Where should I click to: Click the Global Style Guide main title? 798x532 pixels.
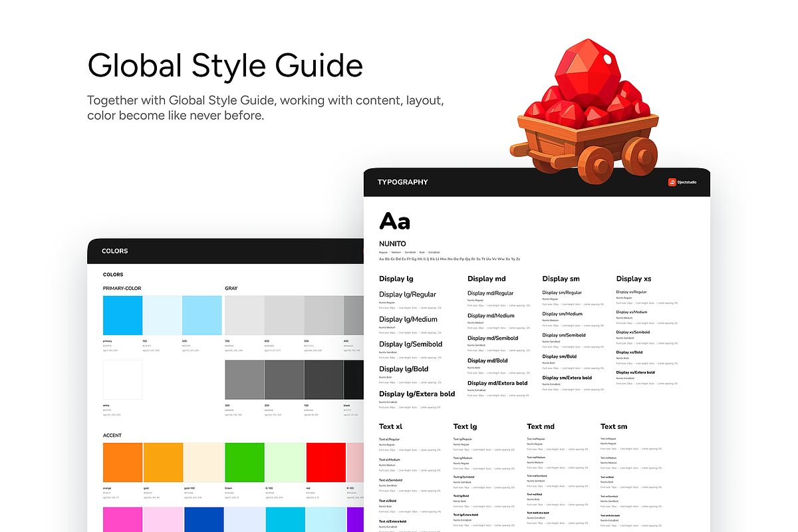point(225,65)
